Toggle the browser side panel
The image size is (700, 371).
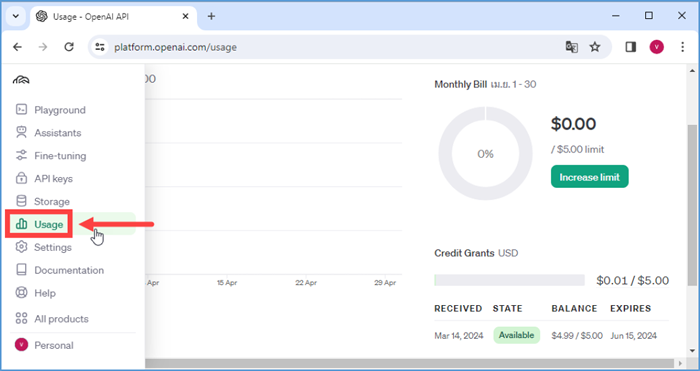point(630,47)
